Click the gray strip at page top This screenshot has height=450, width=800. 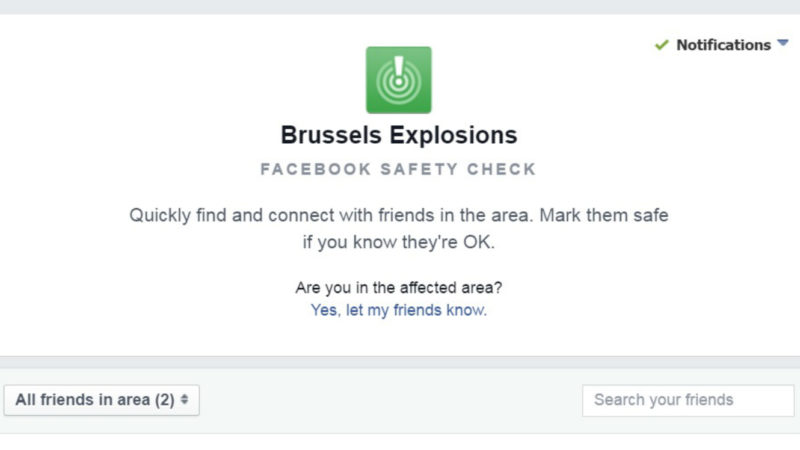click(400, 7)
